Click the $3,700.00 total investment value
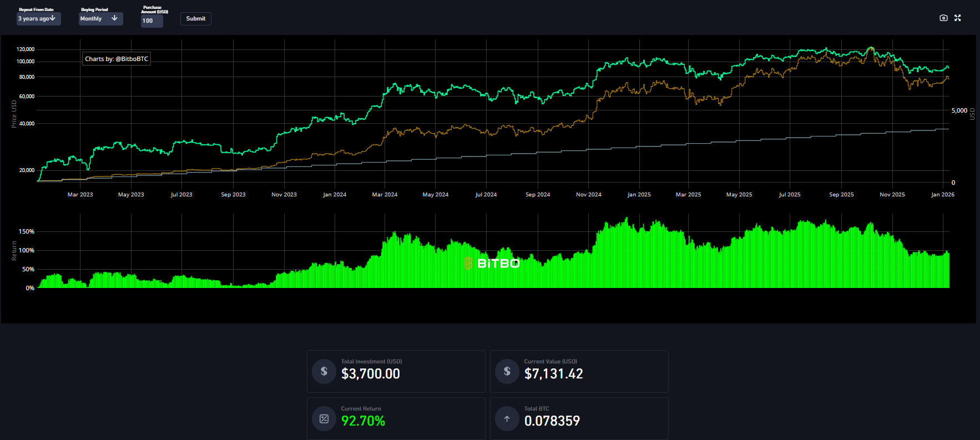 [x=370, y=374]
